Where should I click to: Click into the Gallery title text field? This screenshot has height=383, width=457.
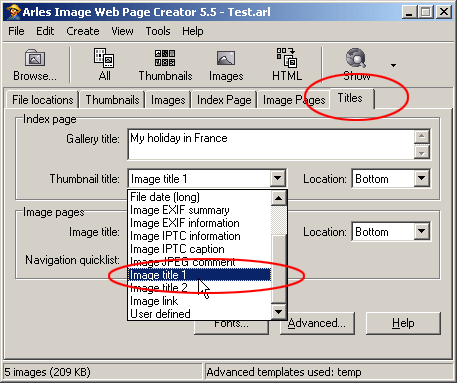(271, 145)
